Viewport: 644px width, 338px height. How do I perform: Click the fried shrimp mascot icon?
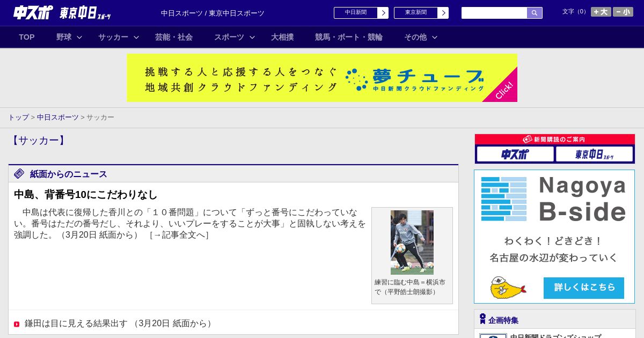click(507, 288)
